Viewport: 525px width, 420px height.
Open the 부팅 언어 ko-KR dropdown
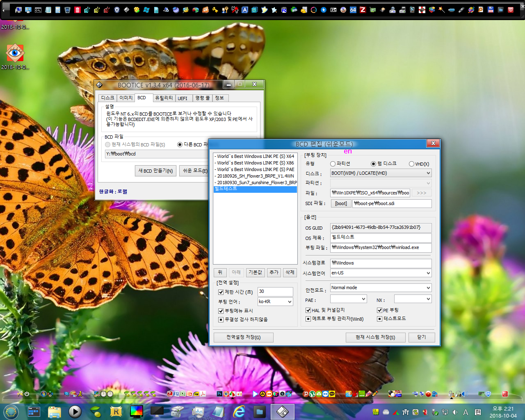pos(275,301)
